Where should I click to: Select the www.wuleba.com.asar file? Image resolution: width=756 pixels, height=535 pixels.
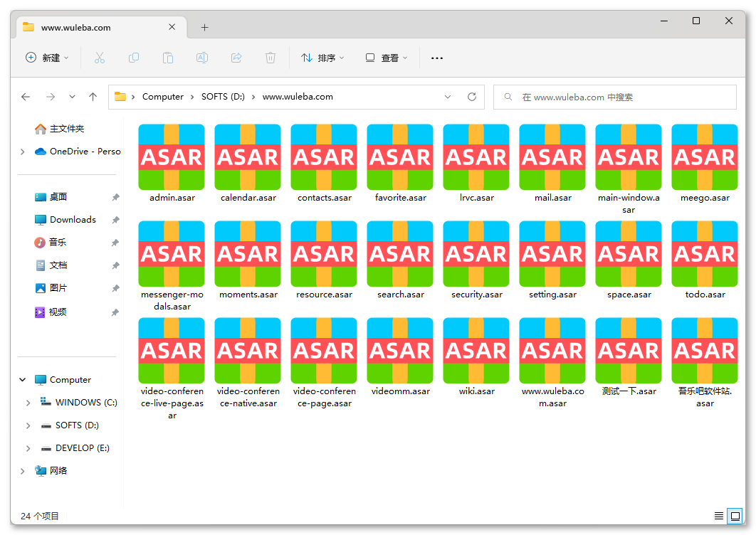point(552,363)
